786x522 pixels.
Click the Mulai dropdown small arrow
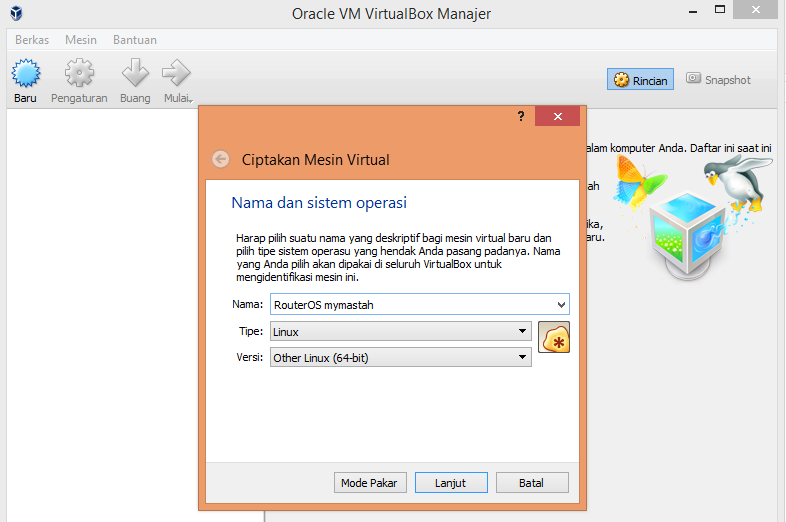[x=191, y=101]
